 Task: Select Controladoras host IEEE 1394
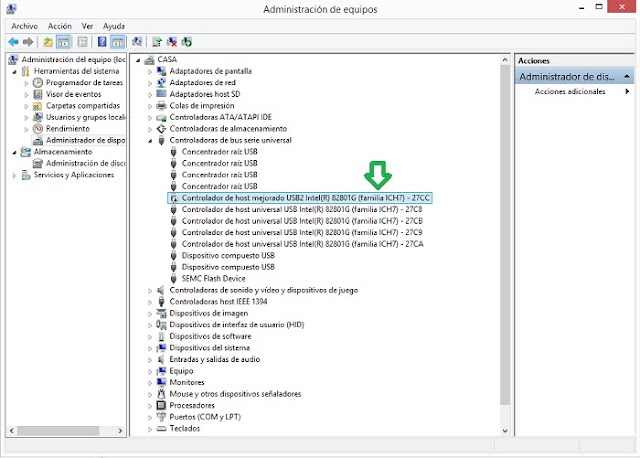click(x=218, y=302)
